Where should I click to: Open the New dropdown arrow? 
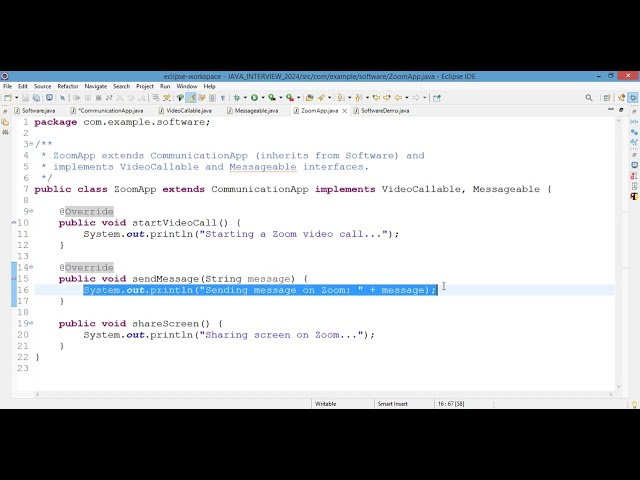[17, 98]
